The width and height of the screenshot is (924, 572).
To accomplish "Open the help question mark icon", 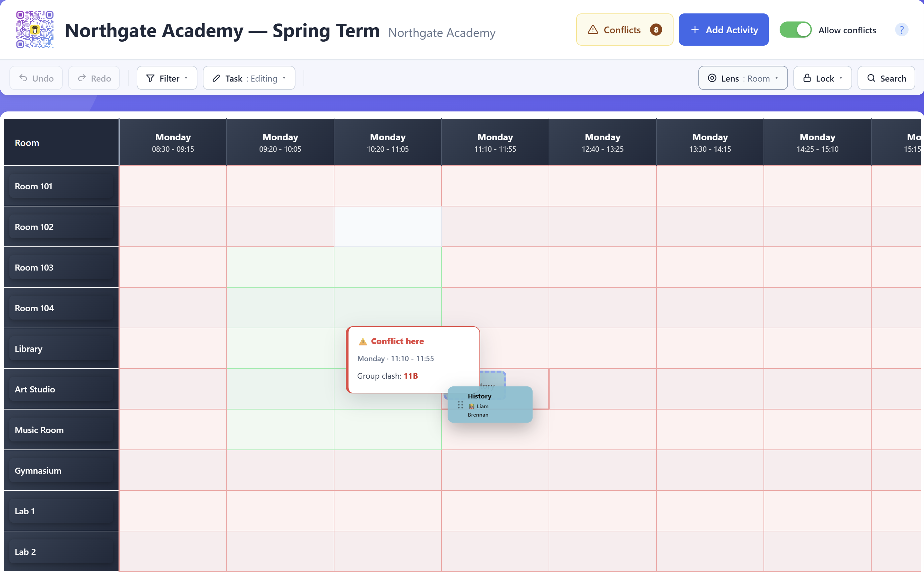I will (x=901, y=30).
